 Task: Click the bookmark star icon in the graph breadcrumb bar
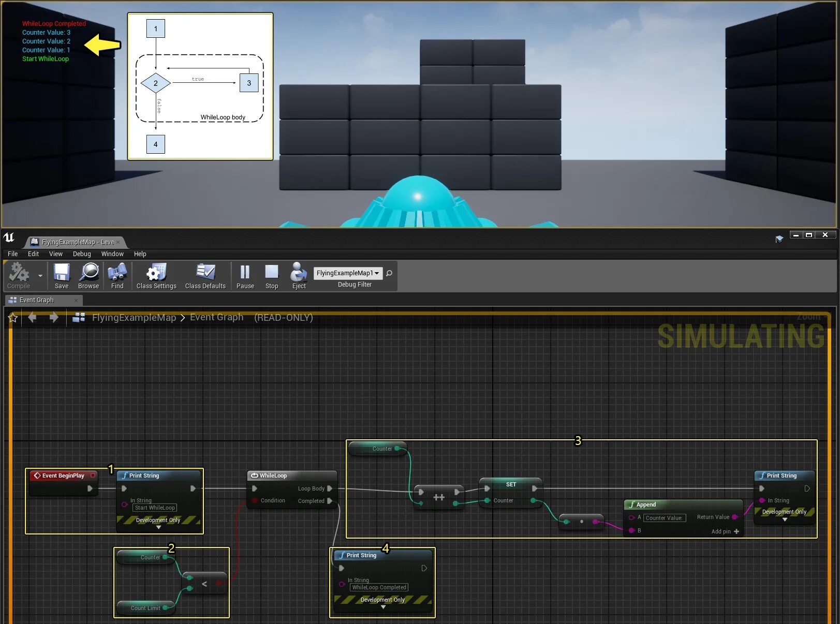[x=13, y=318]
